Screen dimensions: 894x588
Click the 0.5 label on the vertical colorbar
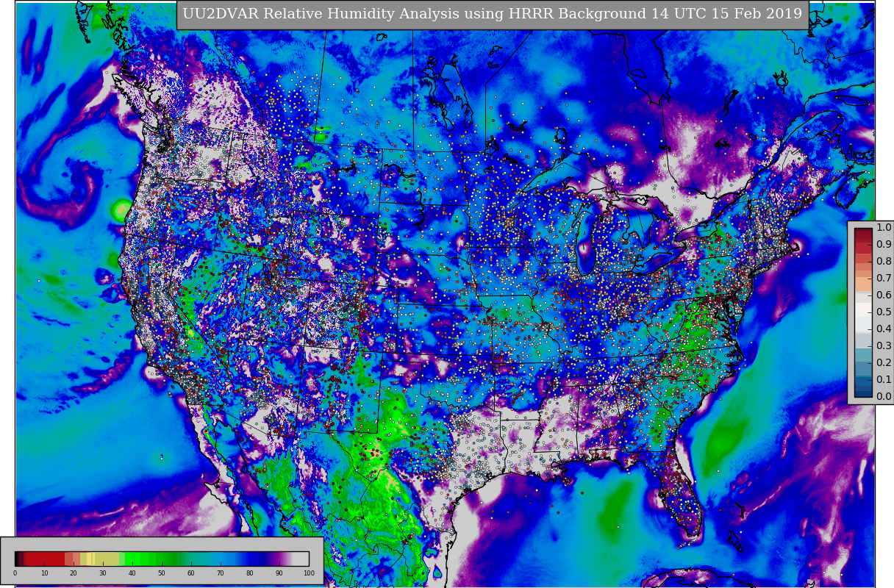tap(884, 312)
